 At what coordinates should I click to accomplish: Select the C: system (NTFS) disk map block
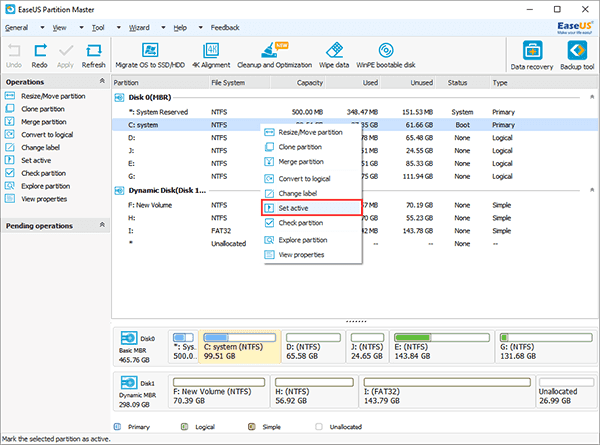pyautogui.click(x=240, y=347)
